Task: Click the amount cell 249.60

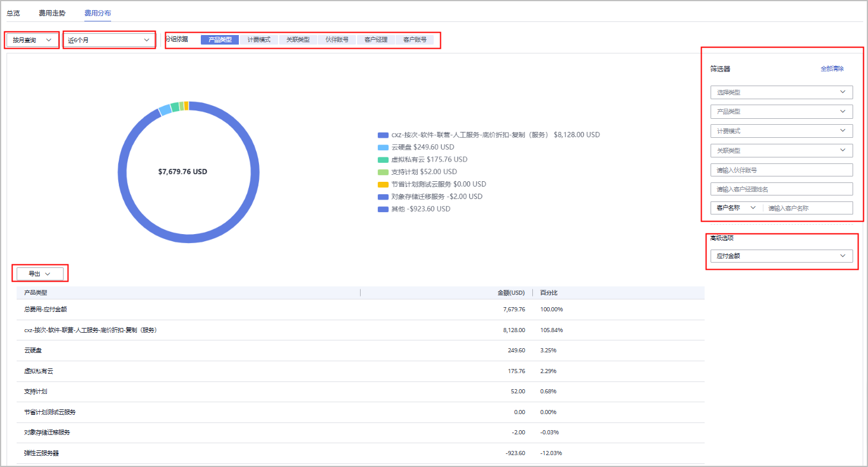Action: (516, 351)
